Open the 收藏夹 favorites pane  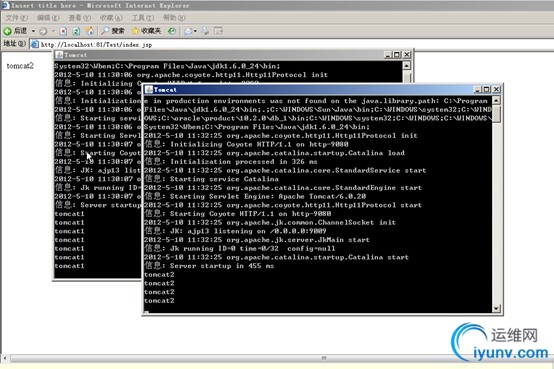(146, 31)
